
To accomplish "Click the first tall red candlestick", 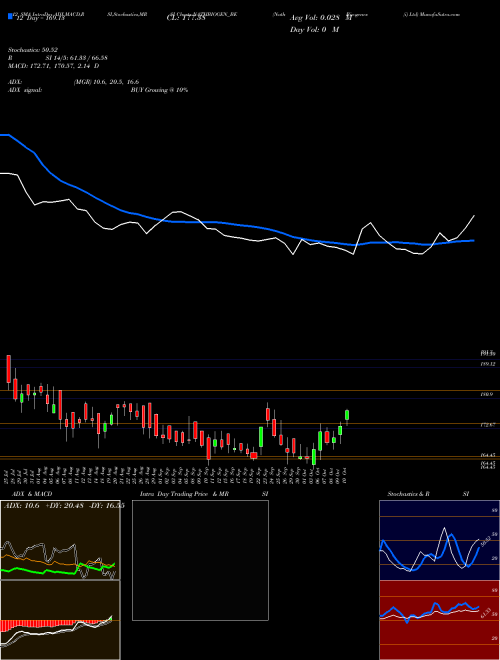I will 8,369.
